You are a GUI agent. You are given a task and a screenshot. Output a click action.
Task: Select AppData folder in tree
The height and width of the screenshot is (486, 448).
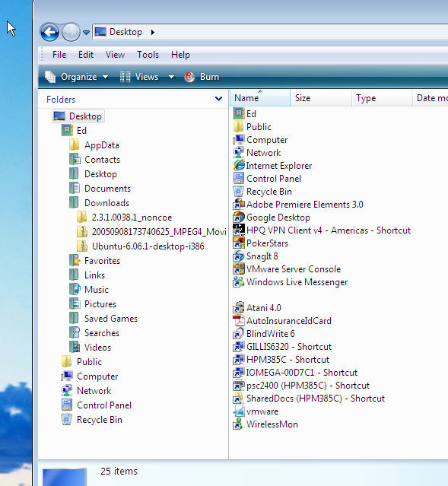coord(94,145)
